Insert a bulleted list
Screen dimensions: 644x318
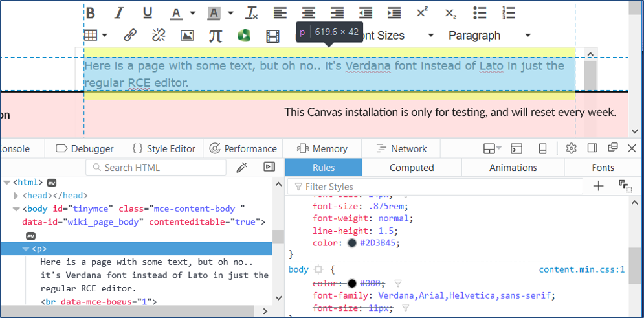pos(480,13)
